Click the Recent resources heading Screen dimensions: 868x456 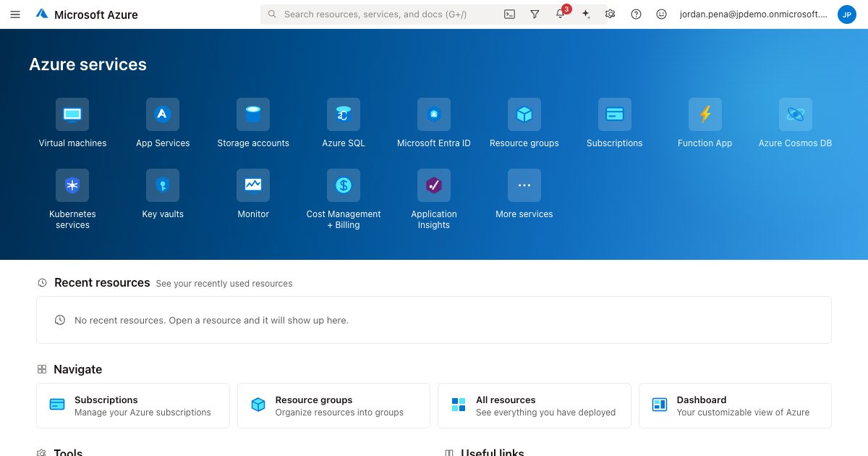tap(102, 283)
